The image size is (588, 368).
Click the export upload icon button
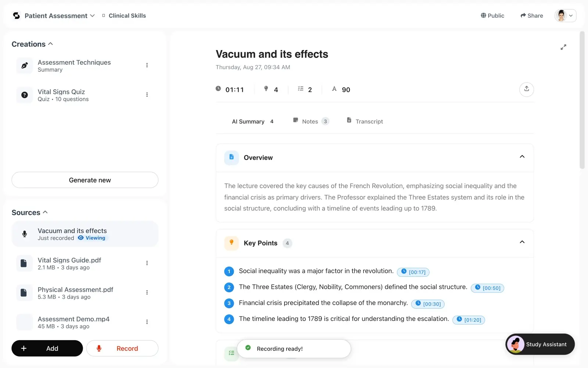coord(526,89)
